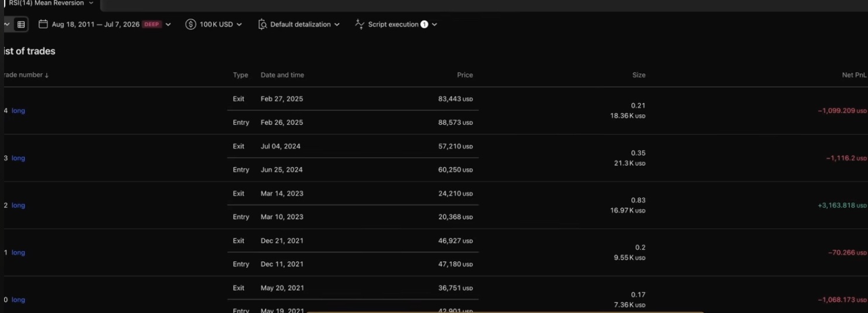Click the 88,573 USD entry price

point(455,123)
